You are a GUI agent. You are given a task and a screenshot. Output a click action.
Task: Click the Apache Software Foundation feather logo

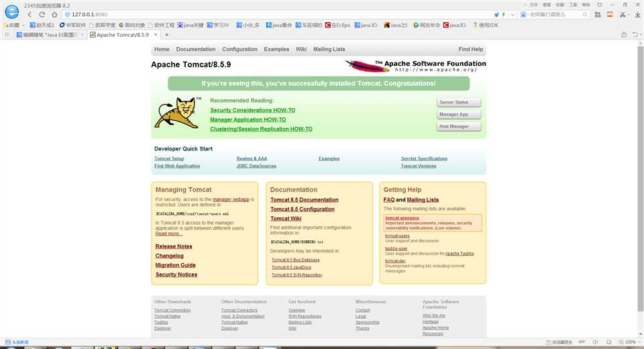coord(416,65)
